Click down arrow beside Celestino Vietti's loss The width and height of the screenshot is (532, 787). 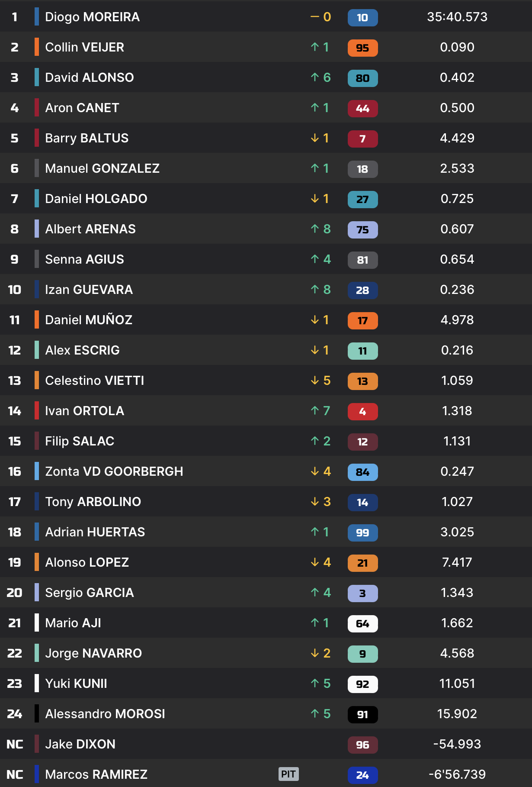point(315,381)
